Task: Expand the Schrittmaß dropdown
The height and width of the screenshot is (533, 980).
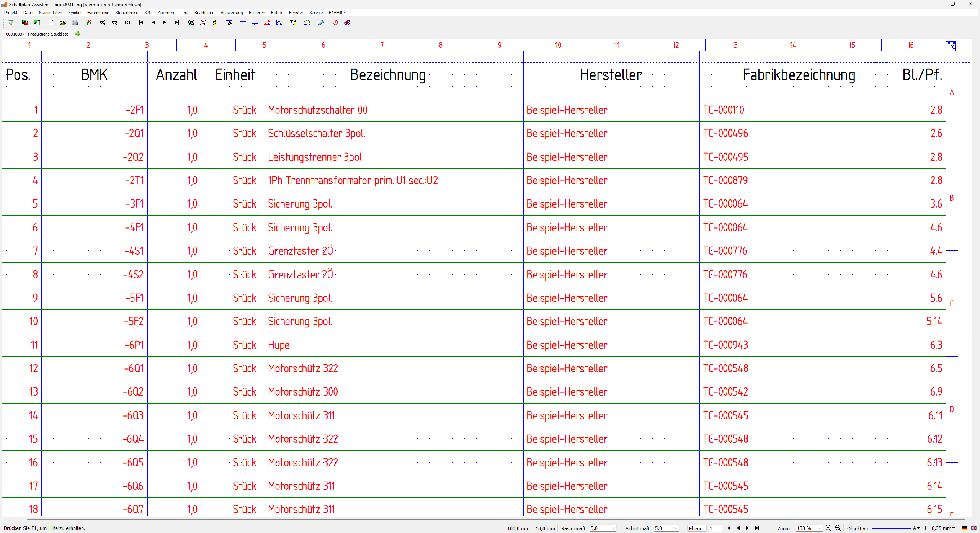Action: coord(676,528)
